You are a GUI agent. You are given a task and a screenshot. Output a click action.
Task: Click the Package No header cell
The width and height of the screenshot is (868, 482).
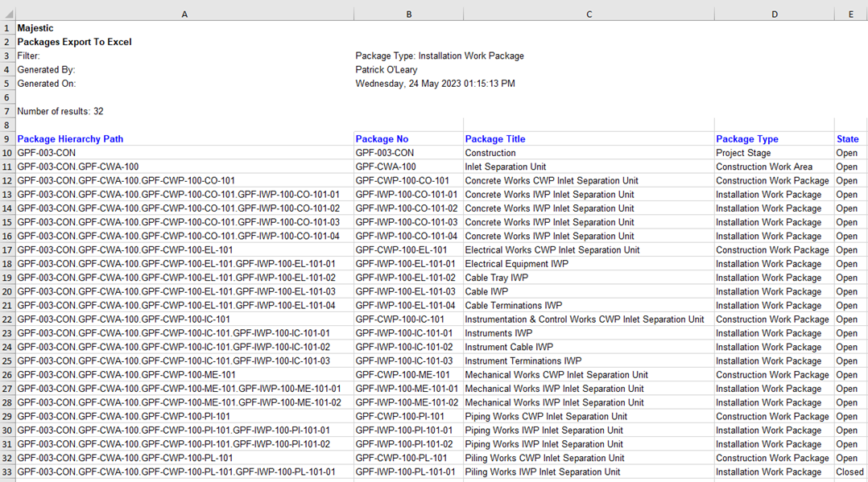[408, 139]
